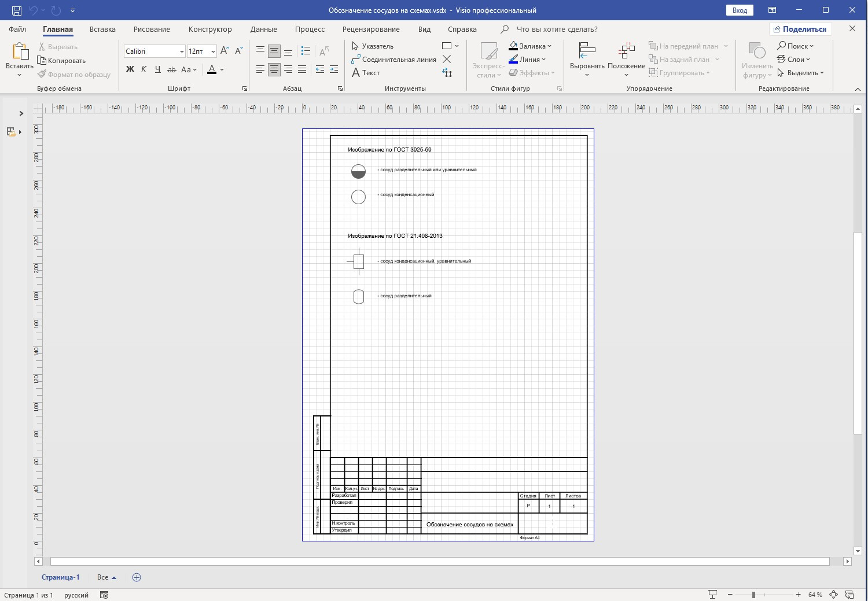The image size is (868, 601).
Task: Select the Pointer tool (Указатель)
Action: [373, 46]
